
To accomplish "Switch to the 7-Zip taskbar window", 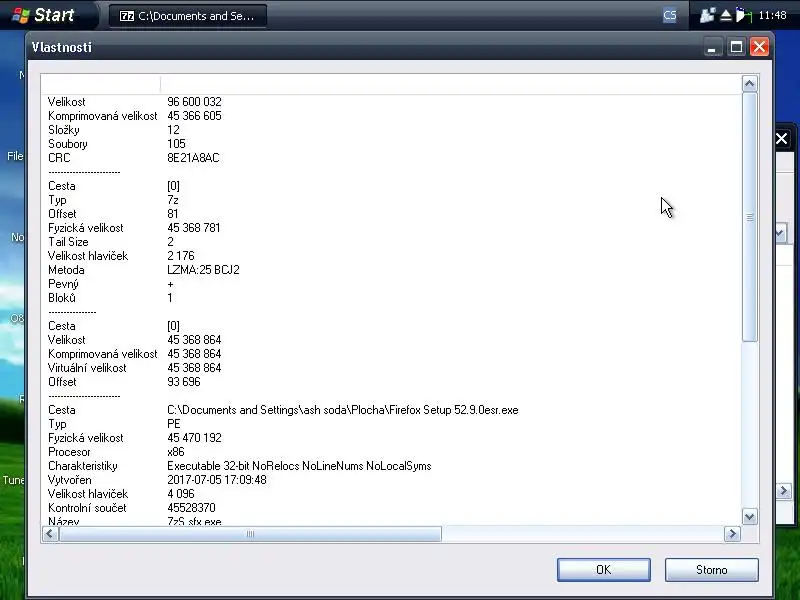I will [187, 16].
